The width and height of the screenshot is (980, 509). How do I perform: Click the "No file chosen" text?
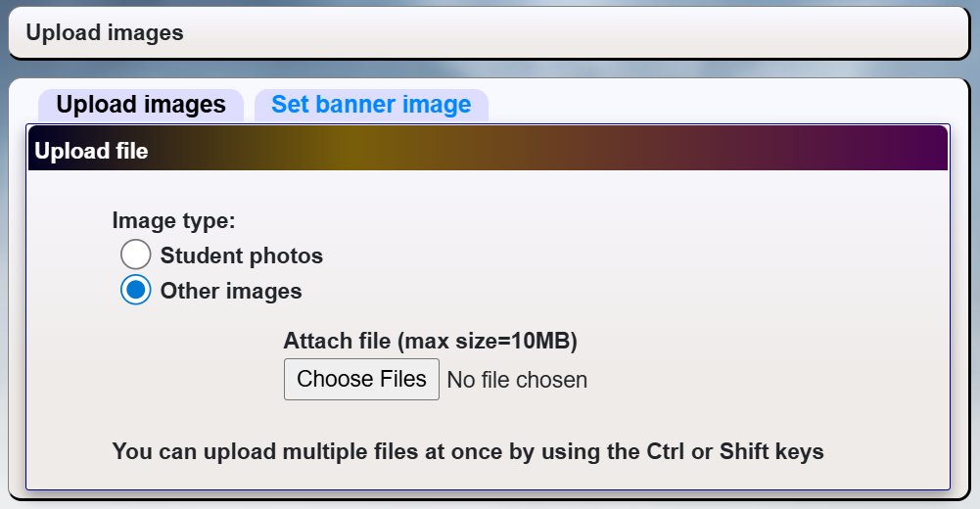click(517, 380)
